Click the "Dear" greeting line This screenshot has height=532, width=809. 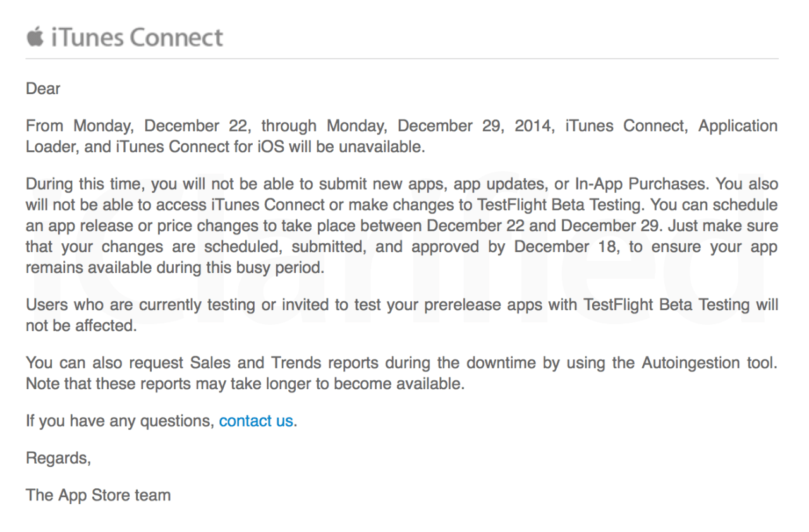click(43, 89)
